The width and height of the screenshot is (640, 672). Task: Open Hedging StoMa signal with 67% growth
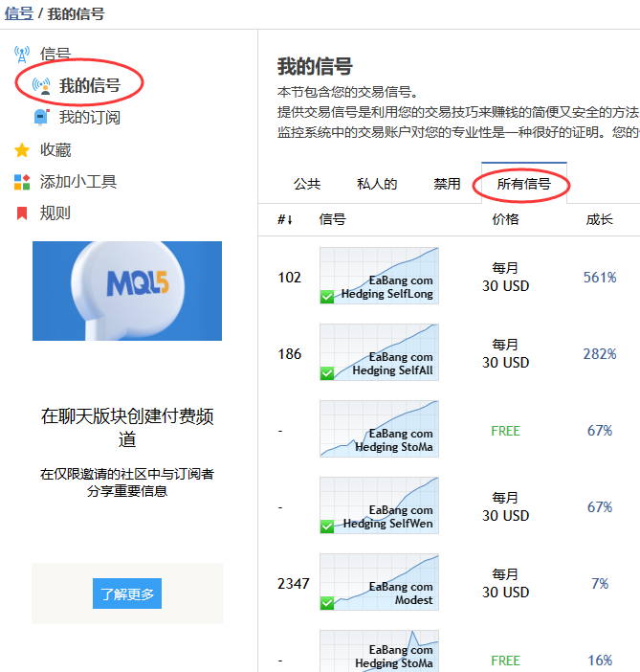pyautogui.click(x=379, y=429)
